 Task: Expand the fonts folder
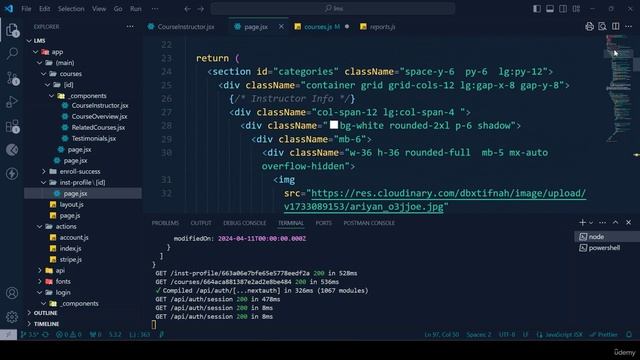(x=40, y=281)
